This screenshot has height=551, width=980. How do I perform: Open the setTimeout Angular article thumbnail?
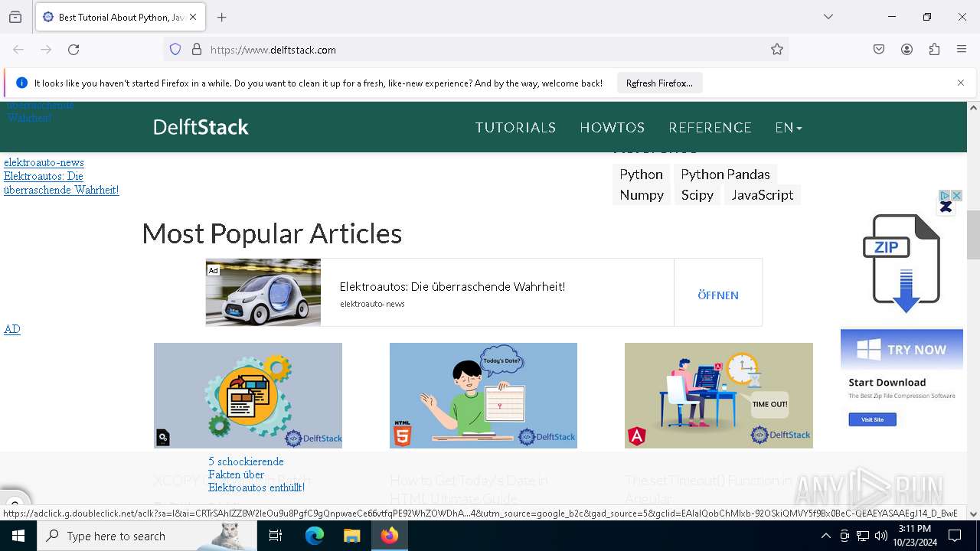719,396
